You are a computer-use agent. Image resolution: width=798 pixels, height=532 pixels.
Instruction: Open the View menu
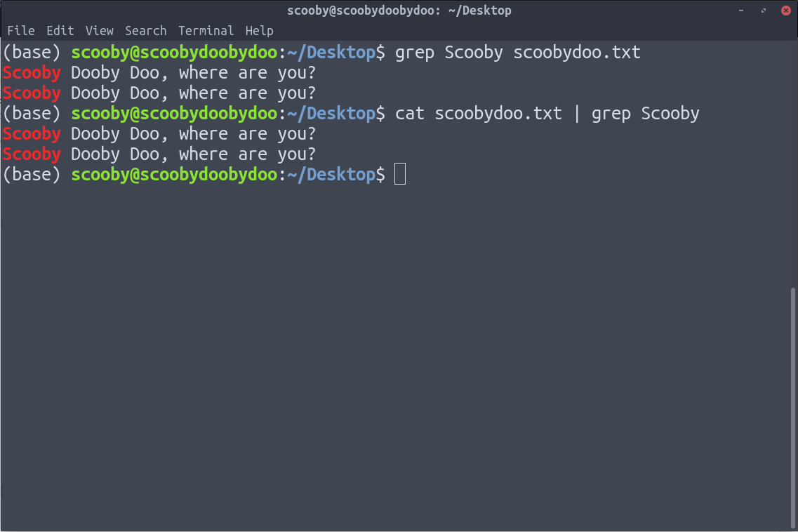[x=99, y=31]
